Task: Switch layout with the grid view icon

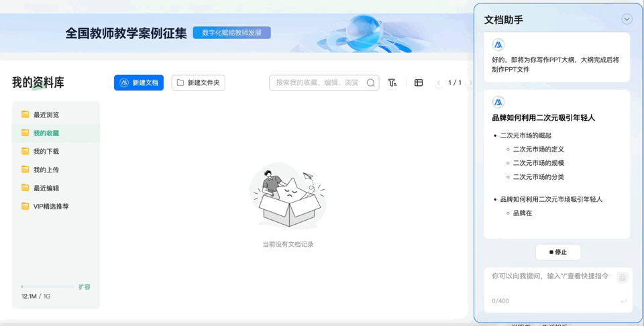Action: click(419, 83)
